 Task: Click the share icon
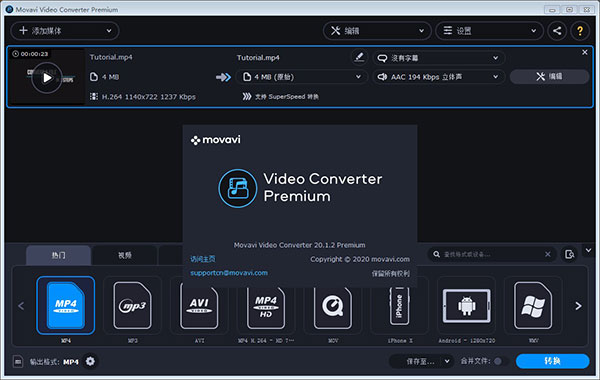pyautogui.click(x=557, y=31)
